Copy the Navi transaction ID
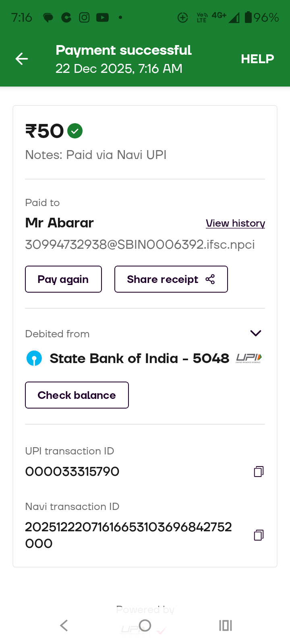 pos(259,535)
